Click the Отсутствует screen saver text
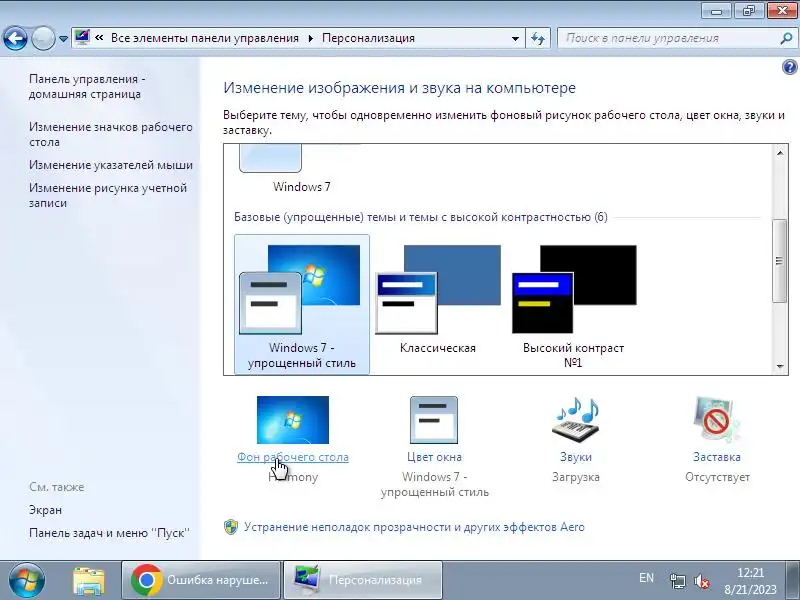This screenshot has height=600, width=800. click(717, 477)
